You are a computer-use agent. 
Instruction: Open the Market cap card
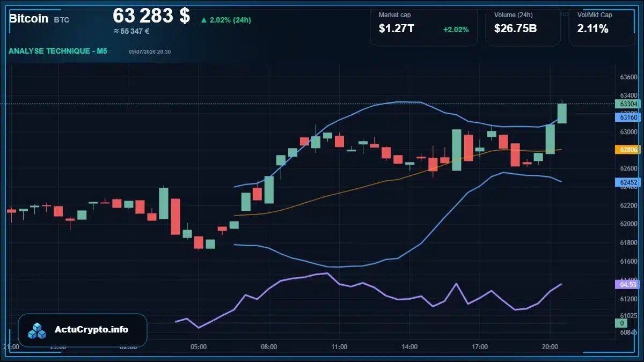(x=424, y=27)
